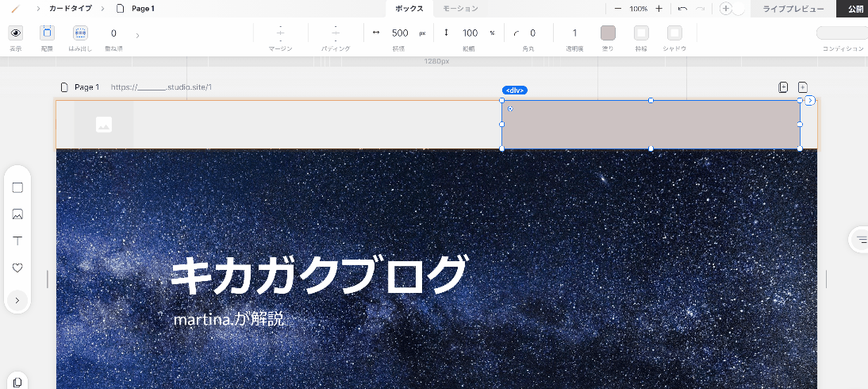
Task: Switch to the モーション tab
Action: pyautogui.click(x=460, y=9)
